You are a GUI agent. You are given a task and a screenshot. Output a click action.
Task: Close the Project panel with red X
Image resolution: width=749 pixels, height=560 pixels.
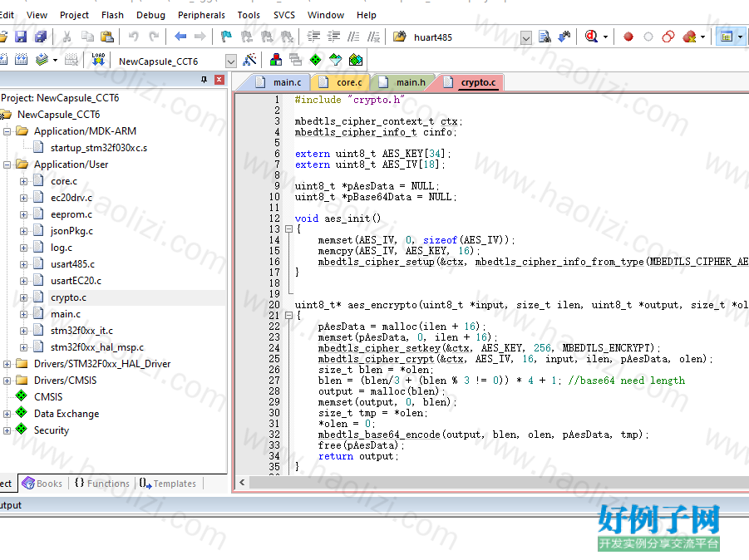(219, 80)
